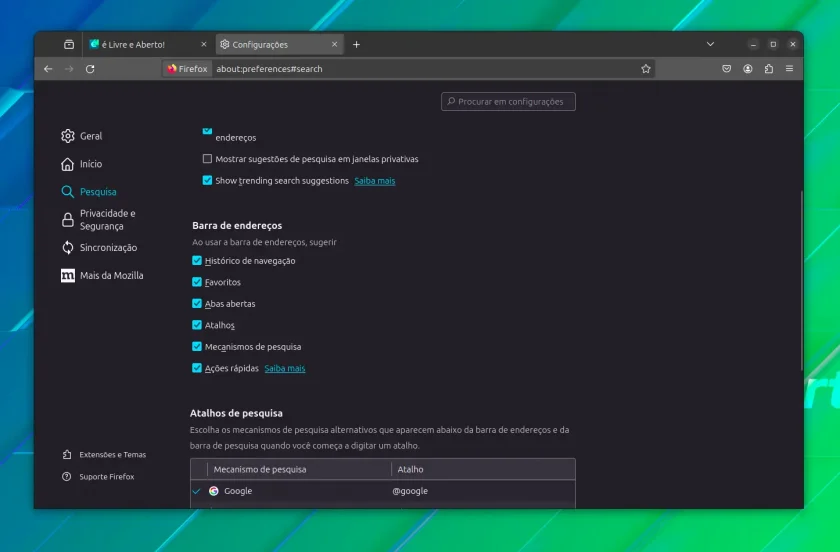The image size is (840, 552).
Task: Click the Atalho column header
Action: [483, 469]
